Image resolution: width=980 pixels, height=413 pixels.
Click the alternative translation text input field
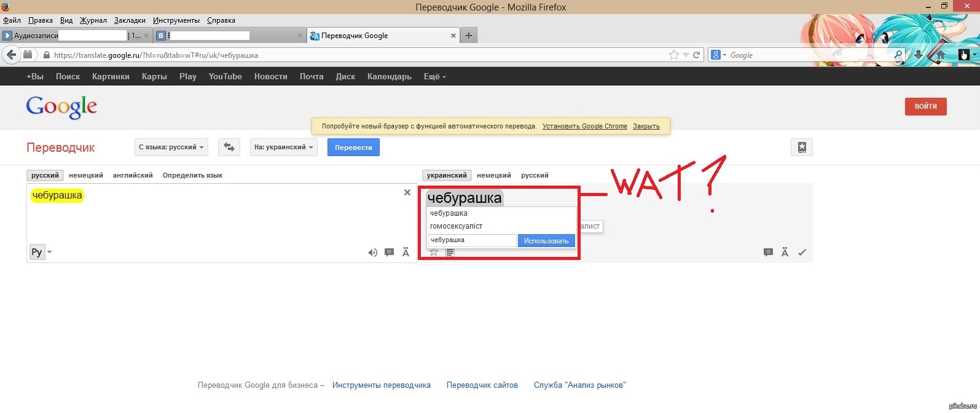(471, 240)
